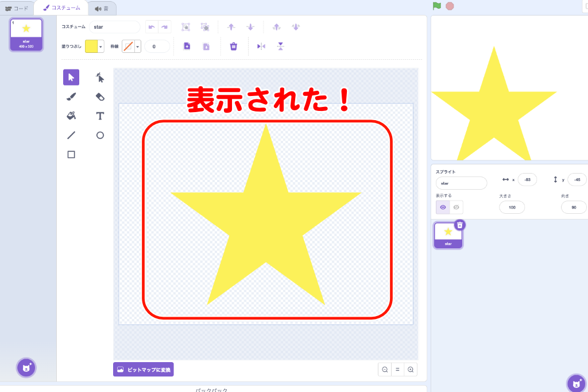The width and height of the screenshot is (588, 392).
Task: Hide the sprite with crossed-eye icon
Action: (x=456, y=207)
